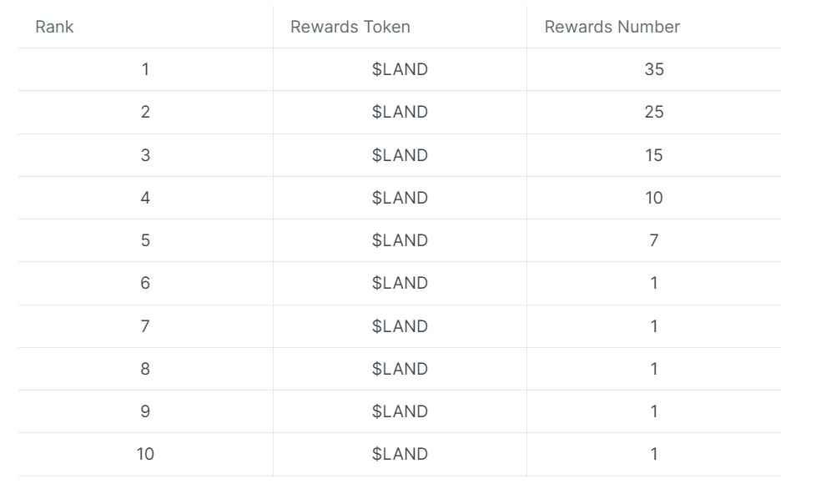Click $LAND token in rank 9 row

(x=400, y=412)
